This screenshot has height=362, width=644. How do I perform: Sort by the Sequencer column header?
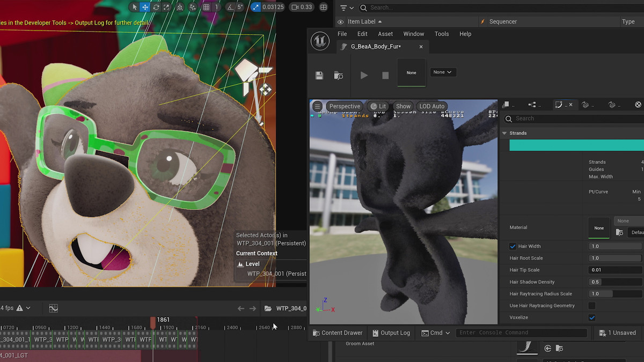(503, 21)
